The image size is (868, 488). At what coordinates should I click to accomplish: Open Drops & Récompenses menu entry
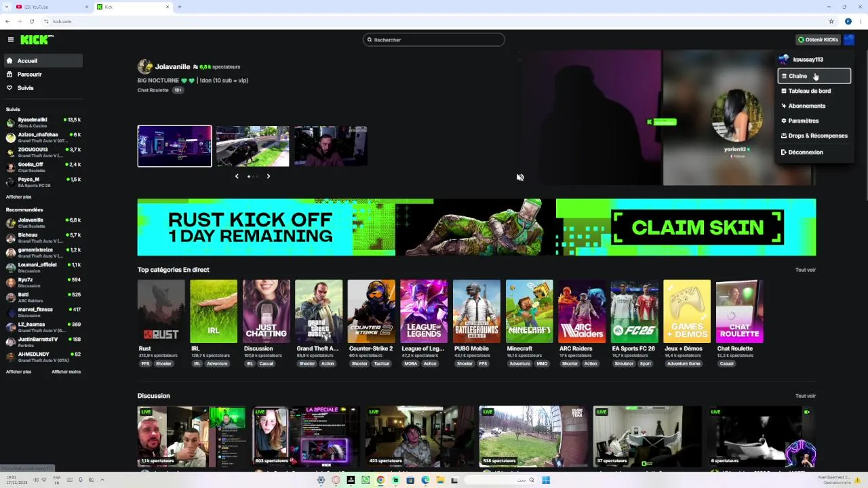814,136
